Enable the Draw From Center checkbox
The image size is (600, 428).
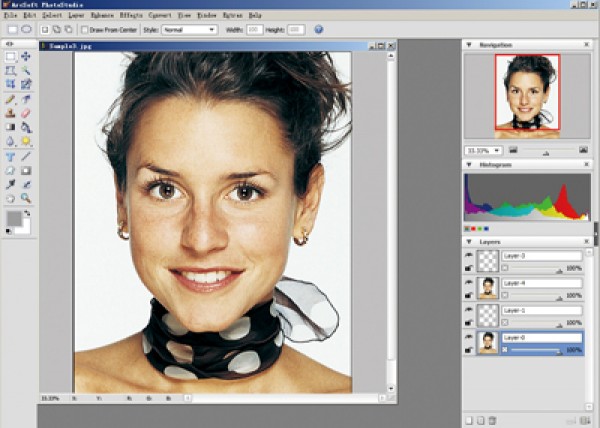(x=85, y=30)
